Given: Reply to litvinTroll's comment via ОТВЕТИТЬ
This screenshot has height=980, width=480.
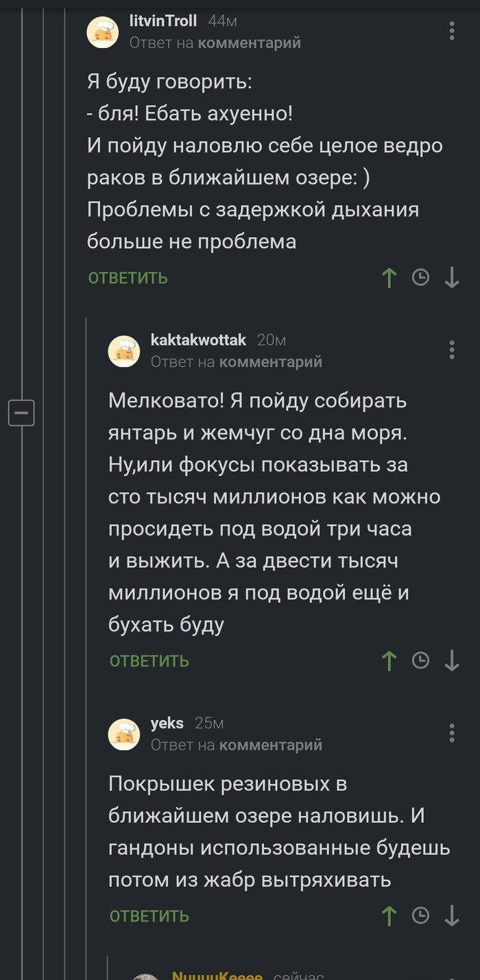Looking at the screenshot, I should point(128,278).
